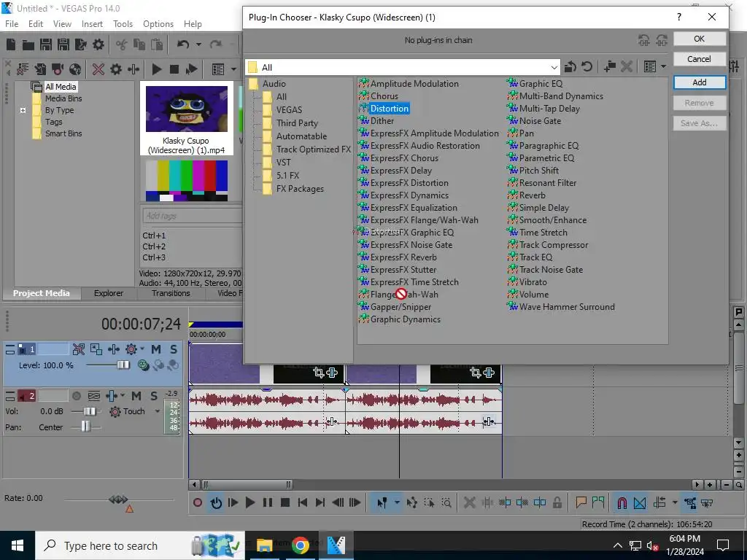This screenshot has height=560, width=747.
Task: Select the Track Compressor plug-in
Action: pyautogui.click(x=554, y=245)
